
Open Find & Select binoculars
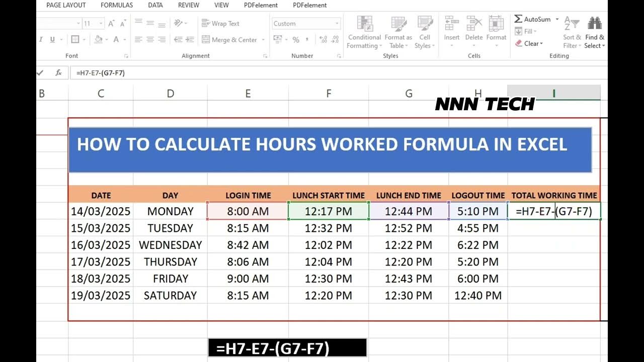click(595, 24)
